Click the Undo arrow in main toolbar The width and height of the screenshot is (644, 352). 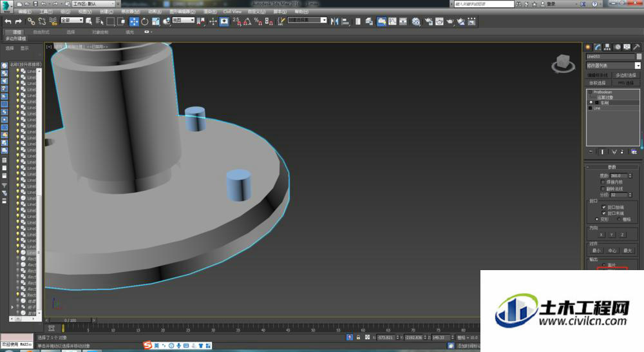(8, 21)
